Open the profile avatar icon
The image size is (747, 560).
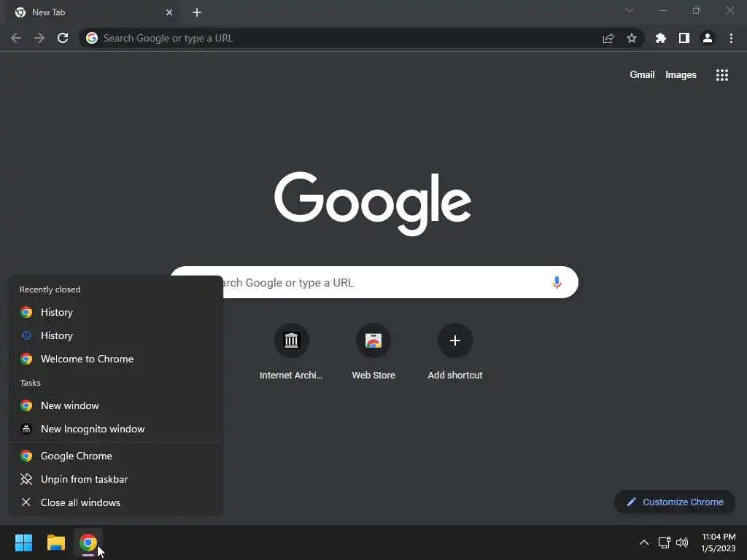708,38
